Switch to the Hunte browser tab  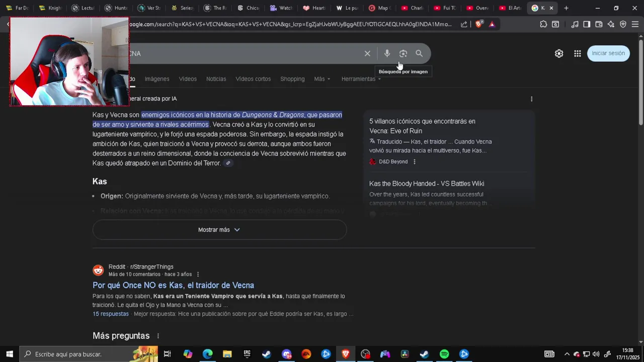click(116, 8)
